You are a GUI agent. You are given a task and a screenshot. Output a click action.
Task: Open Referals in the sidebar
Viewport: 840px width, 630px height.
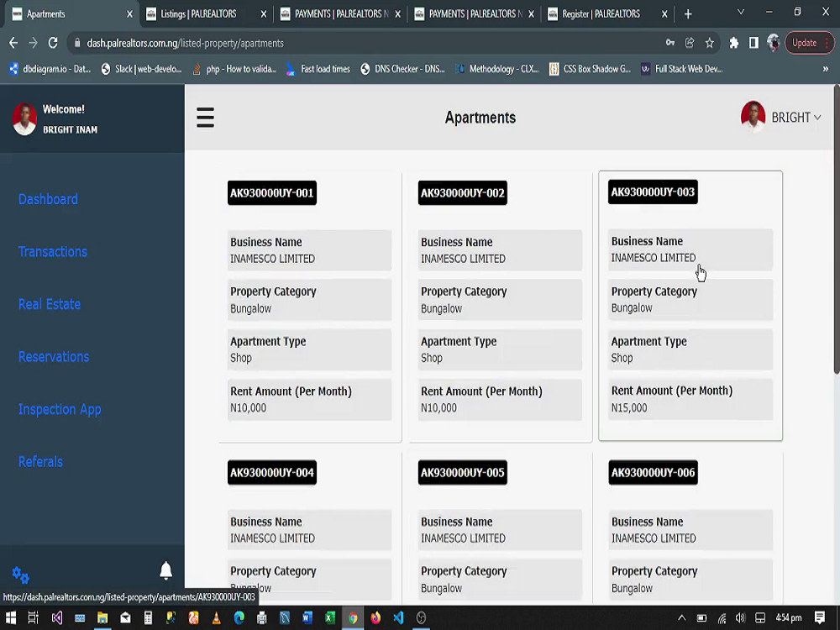(x=40, y=462)
